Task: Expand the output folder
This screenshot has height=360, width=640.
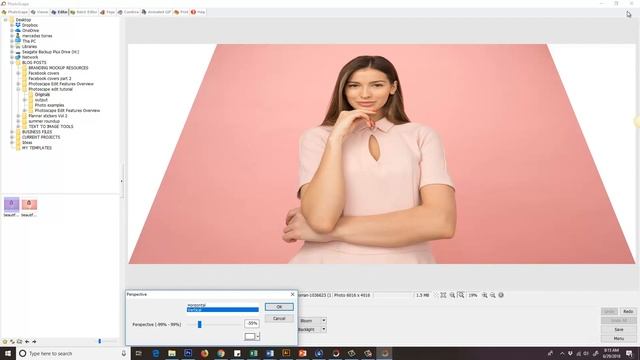Action: [x=25, y=100]
